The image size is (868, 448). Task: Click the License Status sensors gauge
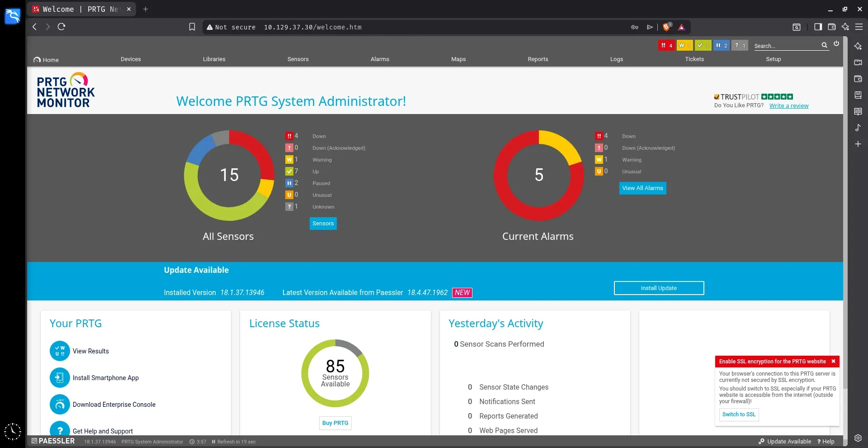335,373
